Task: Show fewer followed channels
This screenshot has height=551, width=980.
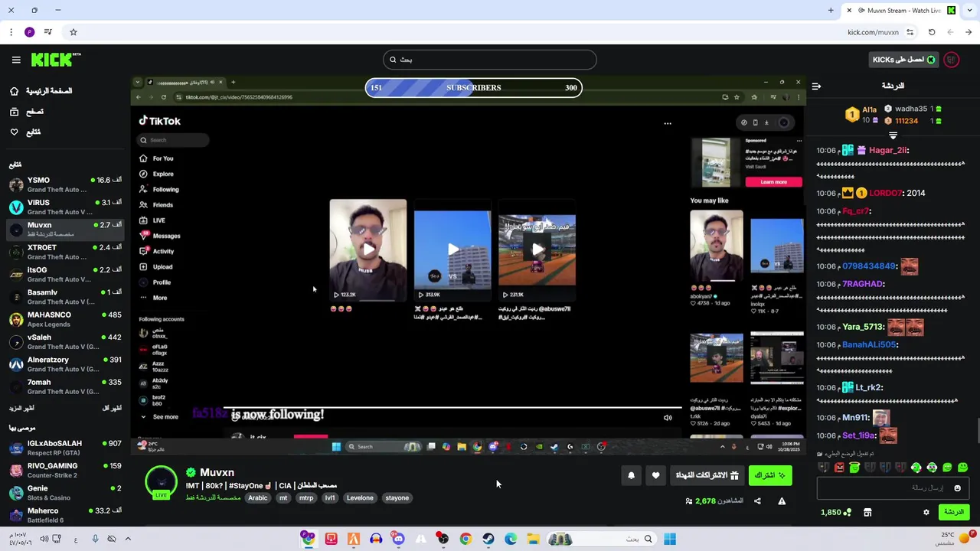Action: pos(112,409)
